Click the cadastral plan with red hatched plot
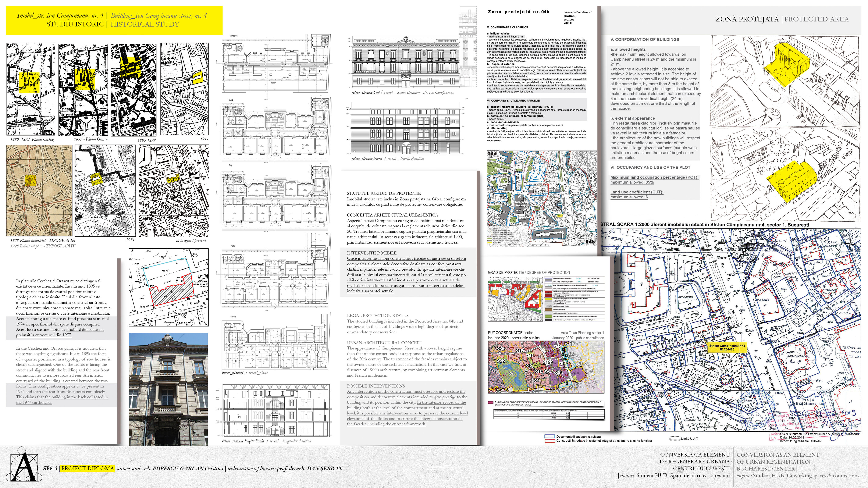 (169, 287)
